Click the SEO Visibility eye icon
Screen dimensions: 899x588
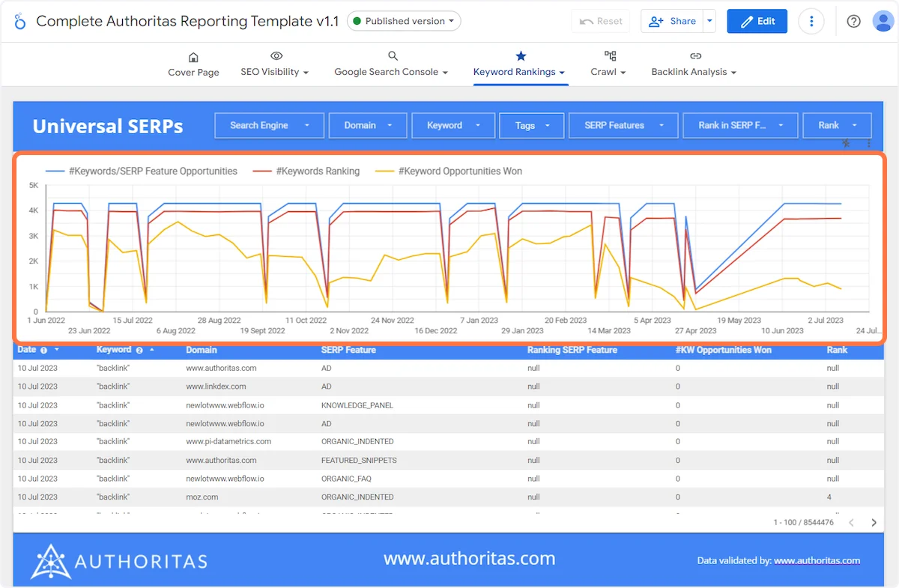276,56
